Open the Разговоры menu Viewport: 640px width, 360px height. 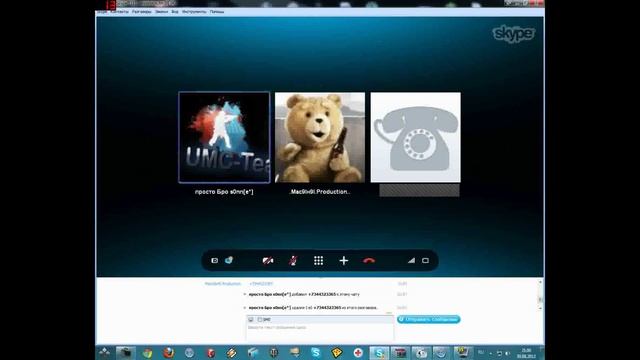pos(142,12)
